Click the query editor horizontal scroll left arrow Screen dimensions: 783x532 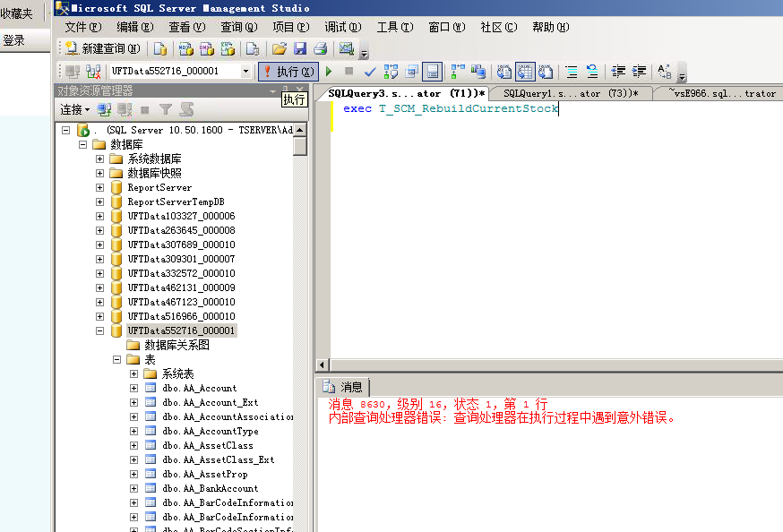click(323, 365)
